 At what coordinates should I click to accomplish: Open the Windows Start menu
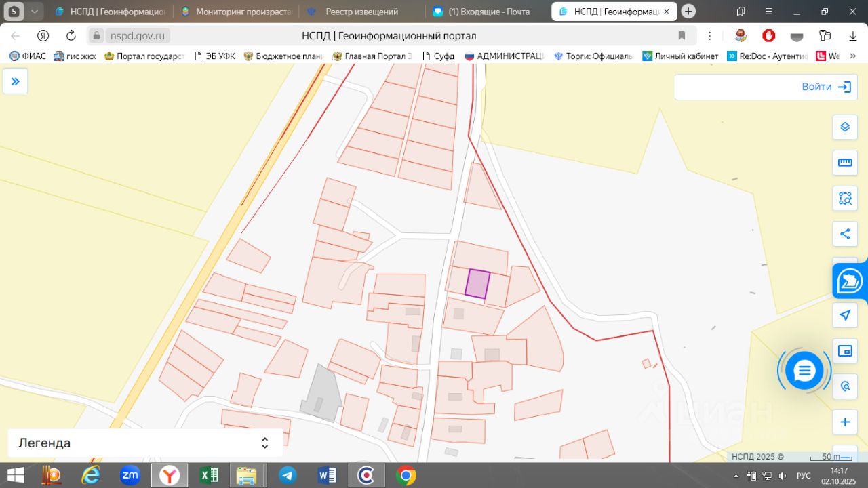point(16,475)
